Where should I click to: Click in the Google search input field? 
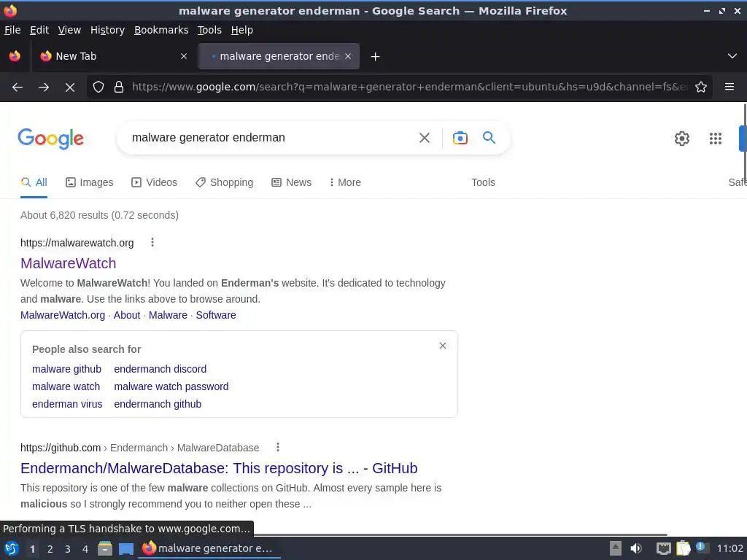click(x=269, y=138)
